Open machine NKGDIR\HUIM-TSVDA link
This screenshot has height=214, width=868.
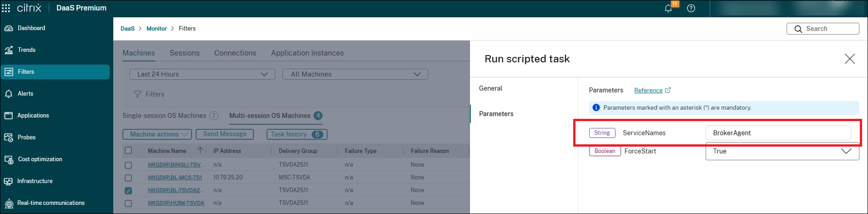pyautogui.click(x=176, y=203)
